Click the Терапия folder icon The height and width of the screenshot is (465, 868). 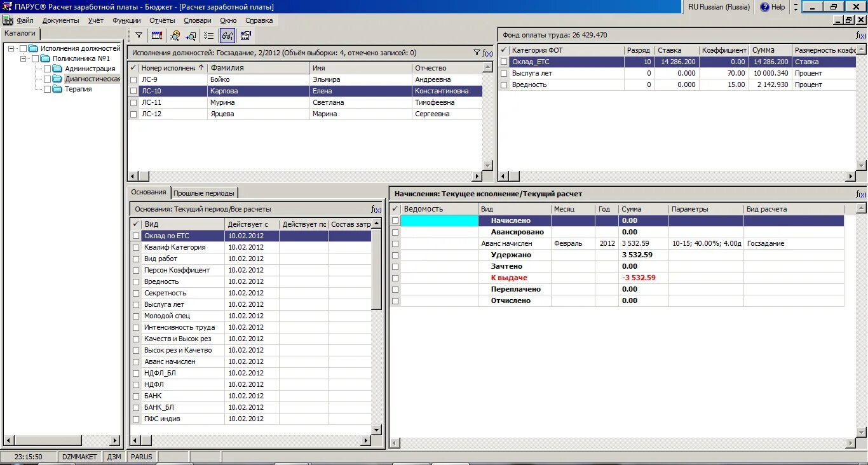pos(58,89)
